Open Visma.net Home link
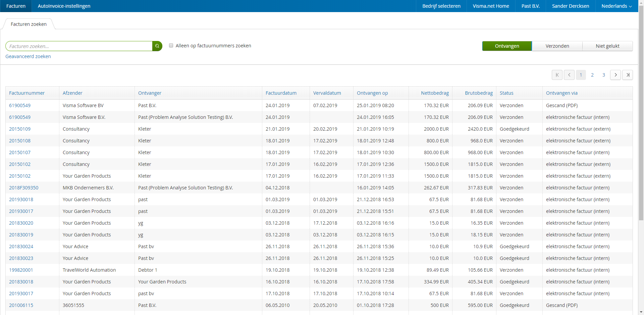The width and height of the screenshot is (644, 315). pyautogui.click(x=491, y=6)
